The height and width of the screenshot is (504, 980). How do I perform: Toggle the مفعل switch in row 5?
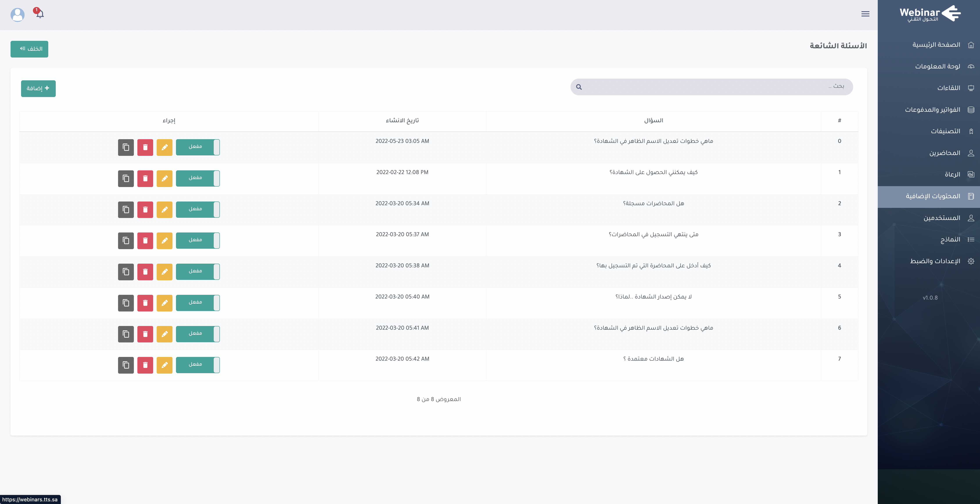[x=198, y=303]
